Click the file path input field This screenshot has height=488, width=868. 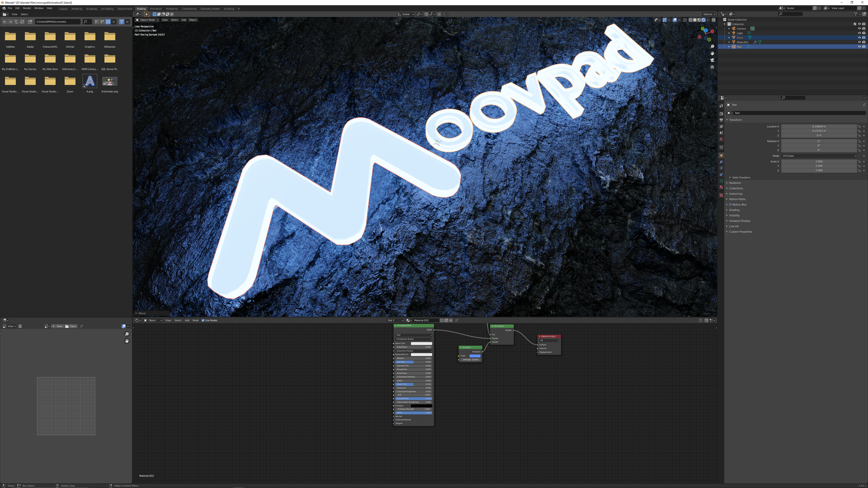tap(58, 21)
